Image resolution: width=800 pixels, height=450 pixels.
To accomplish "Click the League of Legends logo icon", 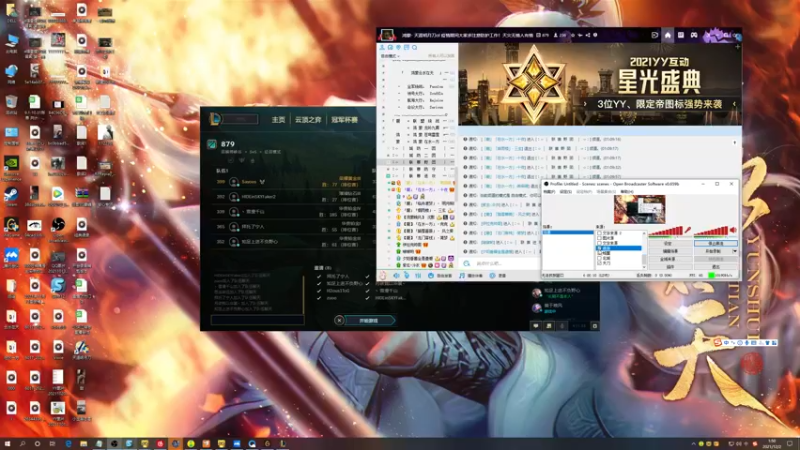I will pyautogui.click(x=215, y=119).
